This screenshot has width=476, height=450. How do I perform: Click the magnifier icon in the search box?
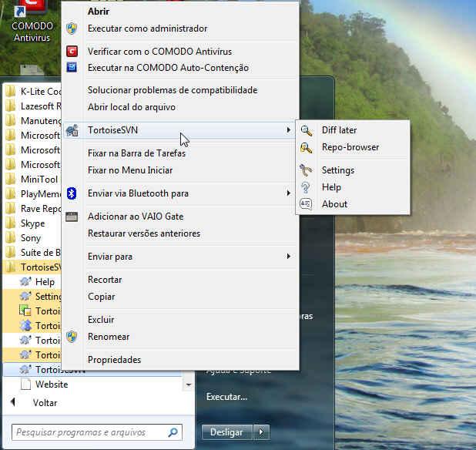(173, 432)
